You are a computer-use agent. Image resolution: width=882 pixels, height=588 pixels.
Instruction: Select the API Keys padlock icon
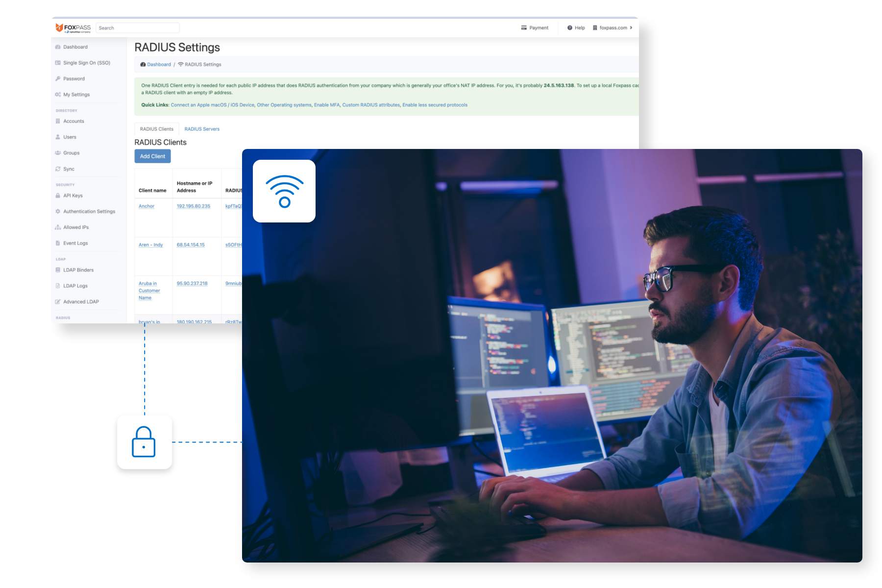[x=57, y=196]
